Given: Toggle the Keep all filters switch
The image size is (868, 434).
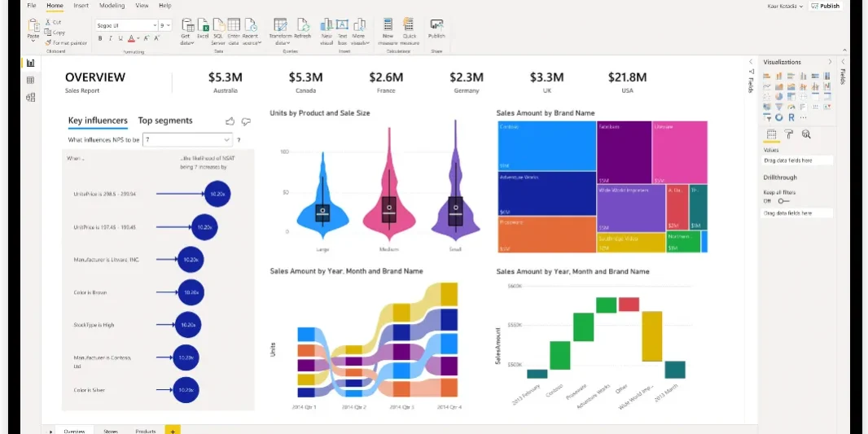Looking at the screenshot, I should coord(783,200).
